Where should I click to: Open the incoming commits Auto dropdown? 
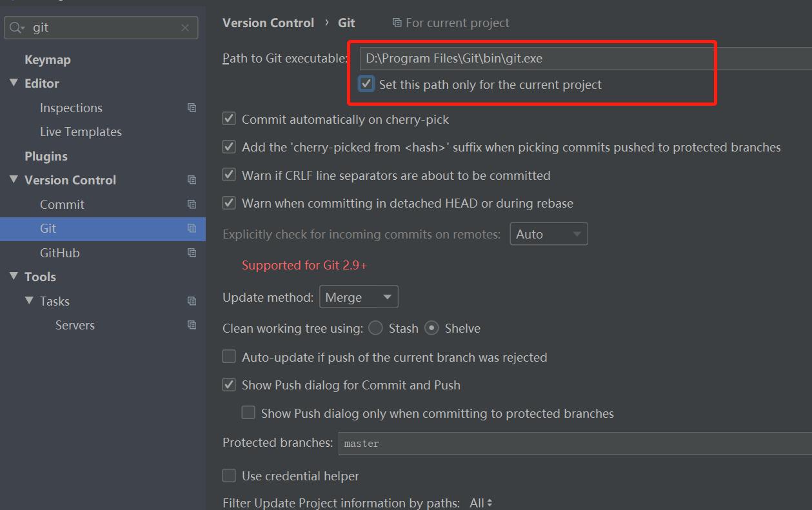click(548, 234)
